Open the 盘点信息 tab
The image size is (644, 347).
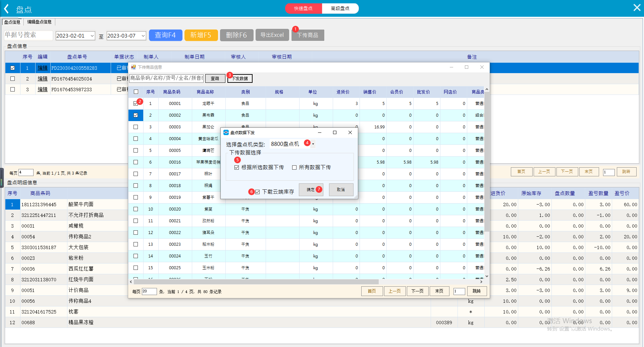pos(12,22)
